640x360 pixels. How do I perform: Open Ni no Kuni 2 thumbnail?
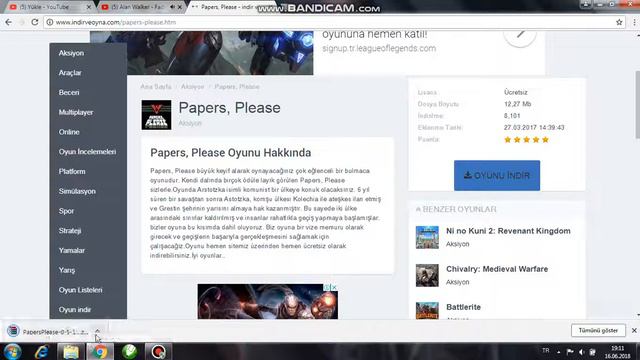[x=427, y=237]
